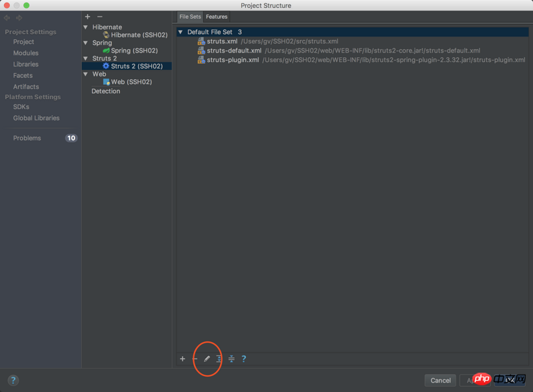The height and width of the screenshot is (392, 533).
Task: Click the forward navigation arrow
Action: click(19, 18)
